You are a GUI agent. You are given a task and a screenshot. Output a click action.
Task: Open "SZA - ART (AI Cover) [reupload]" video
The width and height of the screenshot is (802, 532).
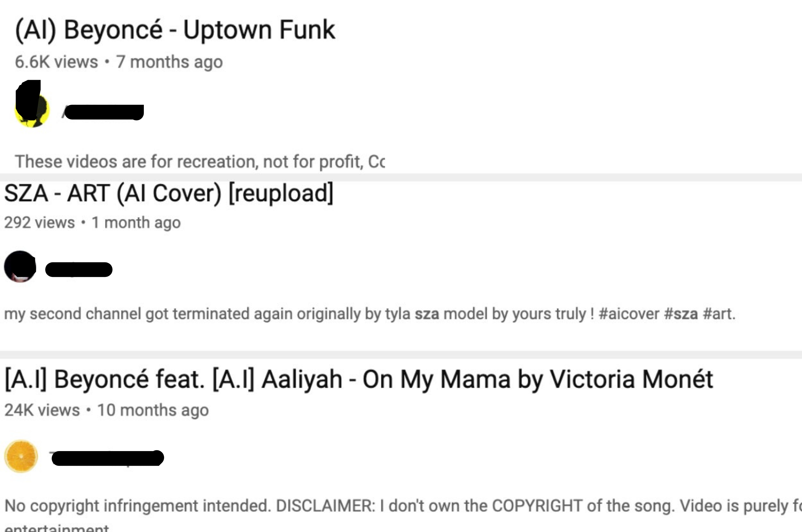tap(168, 193)
